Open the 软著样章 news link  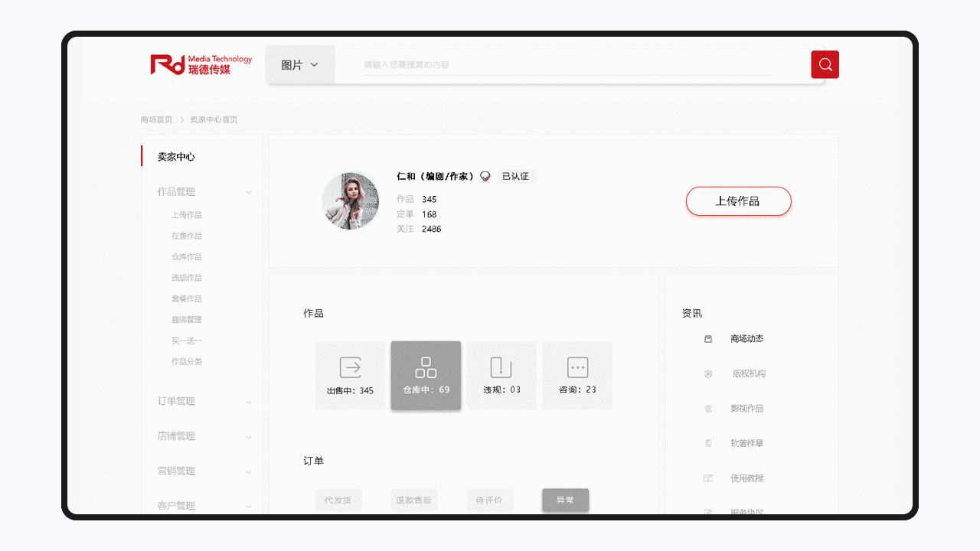(x=747, y=444)
